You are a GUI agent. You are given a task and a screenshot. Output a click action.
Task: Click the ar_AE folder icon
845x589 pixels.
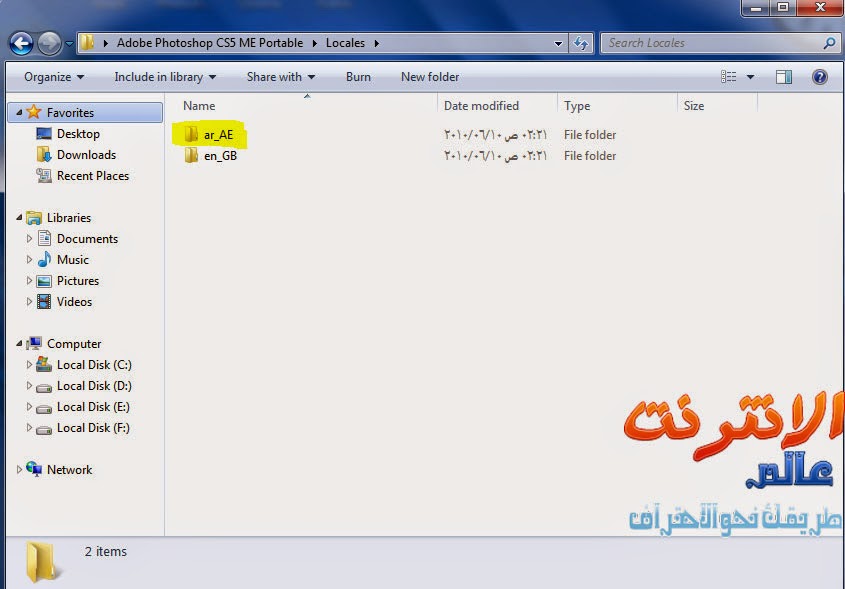coord(191,134)
